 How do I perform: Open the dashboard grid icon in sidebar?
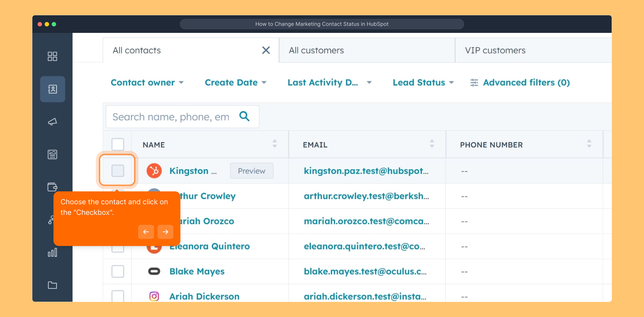click(52, 56)
